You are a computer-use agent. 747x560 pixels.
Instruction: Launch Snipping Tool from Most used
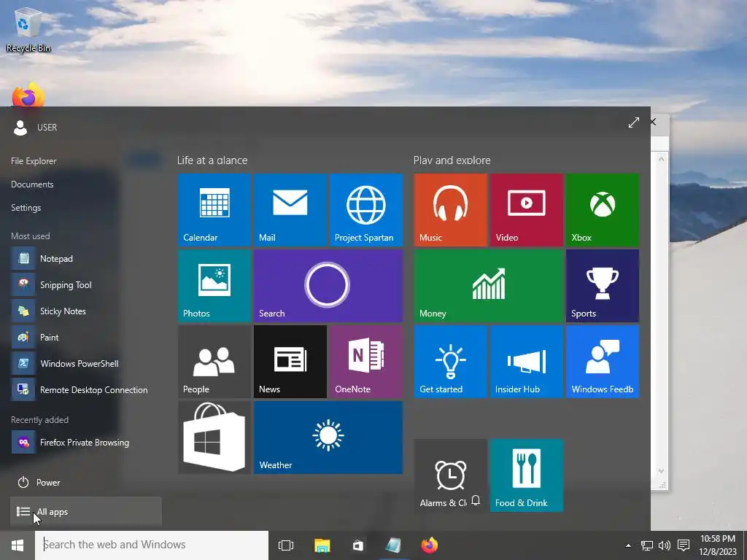(86, 285)
